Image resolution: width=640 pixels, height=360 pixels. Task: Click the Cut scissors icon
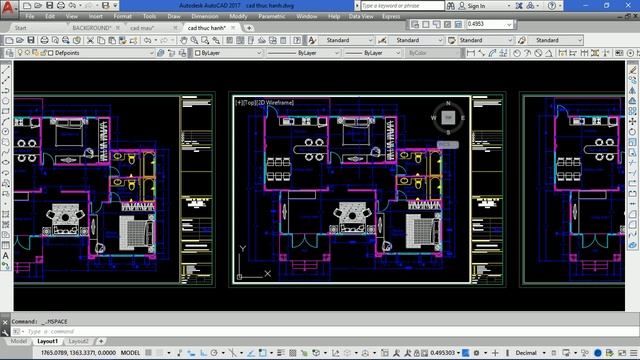pos(90,40)
